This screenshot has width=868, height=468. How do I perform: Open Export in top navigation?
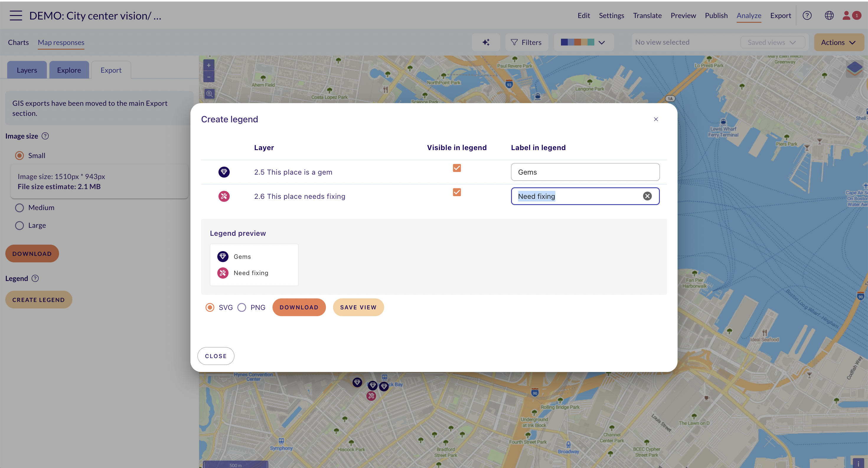[780, 15]
